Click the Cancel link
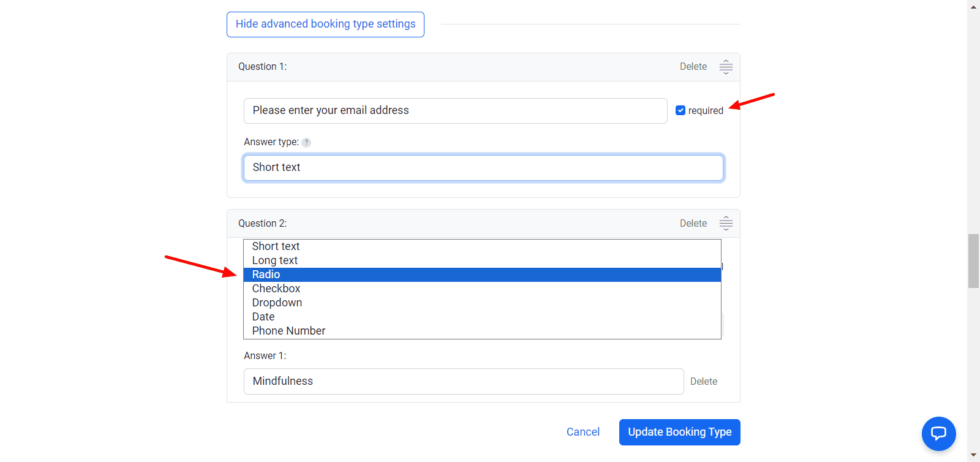Image resolution: width=980 pixels, height=462 pixels. [582, 432]
